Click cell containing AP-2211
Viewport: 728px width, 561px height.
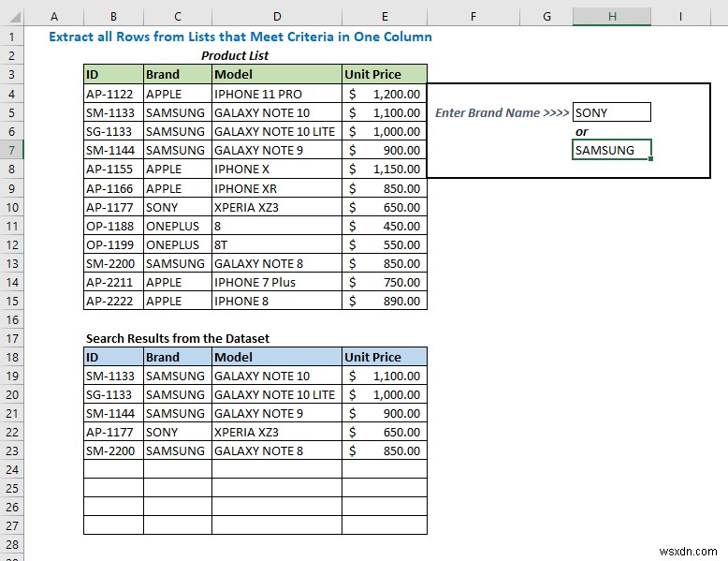[114, 282]
